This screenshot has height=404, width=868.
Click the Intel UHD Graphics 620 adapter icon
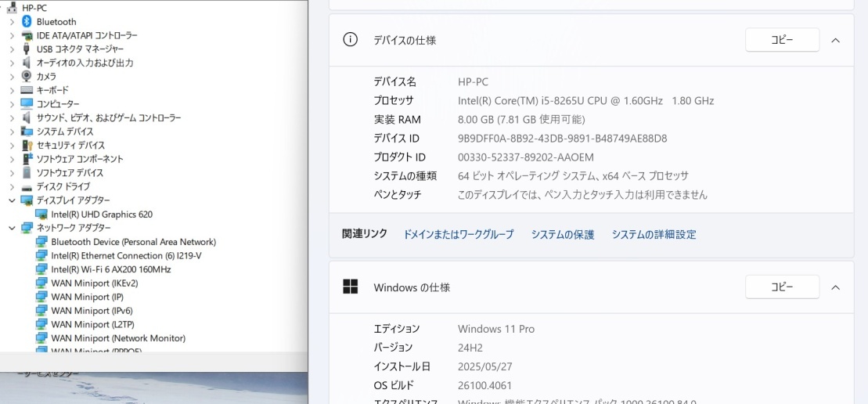point(41,215)
